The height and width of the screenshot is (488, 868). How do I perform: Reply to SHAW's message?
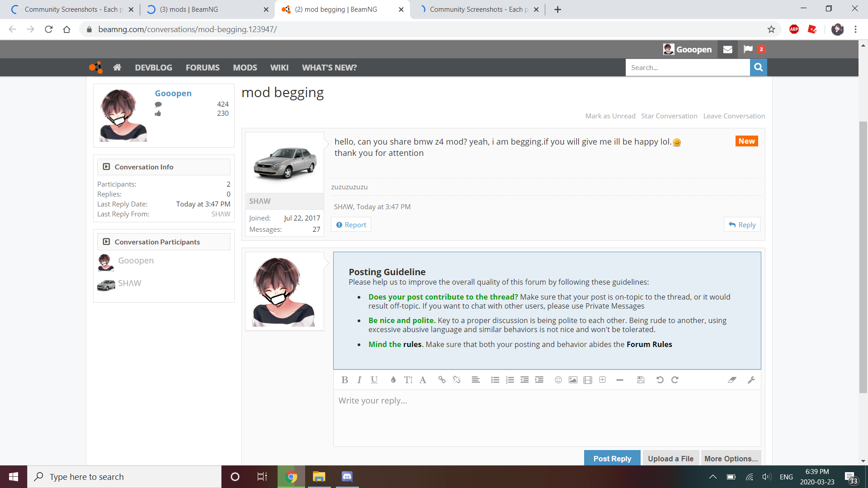click(x=742, y=225)
